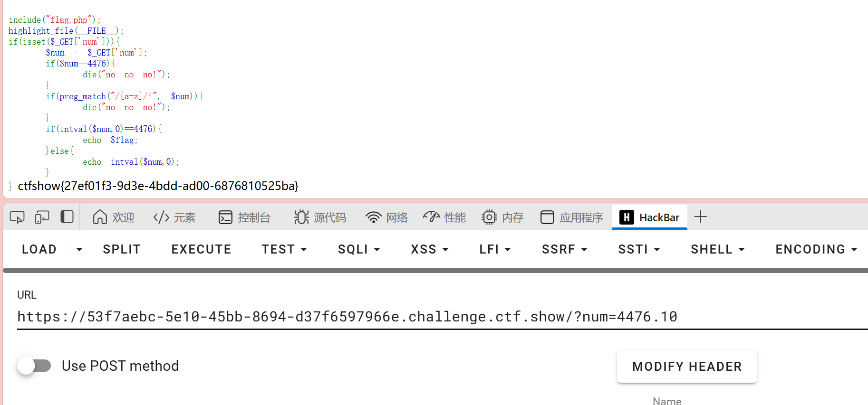The image size is (868, 405).
Task: Open the Elements code-bracket tab
Action: point(174,217)
